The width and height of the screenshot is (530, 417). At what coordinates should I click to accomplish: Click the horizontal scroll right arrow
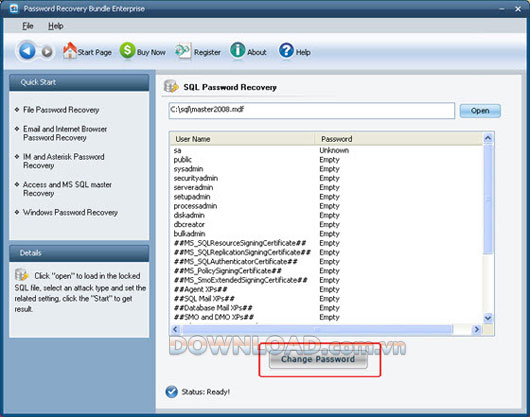click(x=477, y=329)
